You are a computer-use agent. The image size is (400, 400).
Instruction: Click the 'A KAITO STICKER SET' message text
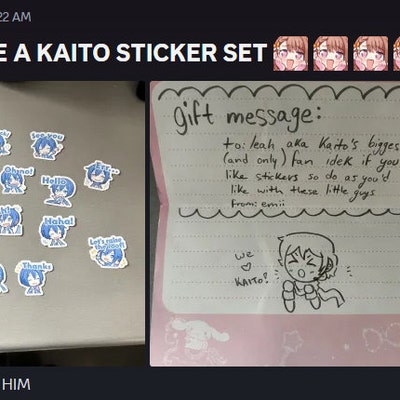pyautogui.click(x=133, y=53)
